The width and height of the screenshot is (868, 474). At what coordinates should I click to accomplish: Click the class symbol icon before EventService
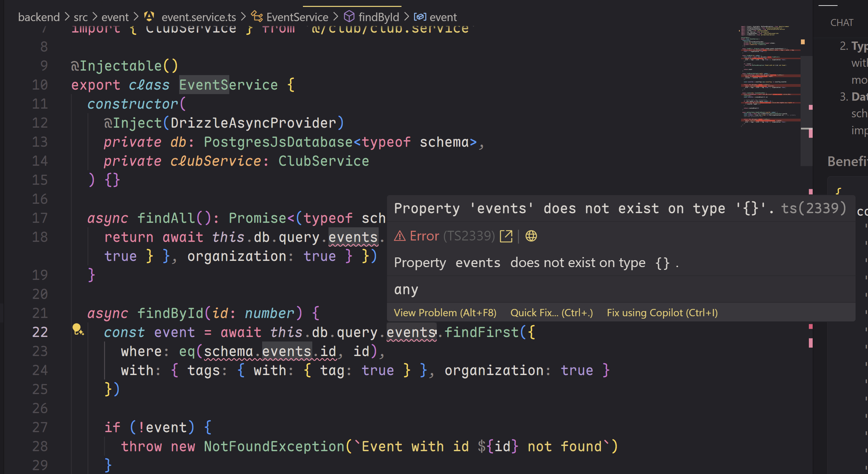[x=257, y=17]
